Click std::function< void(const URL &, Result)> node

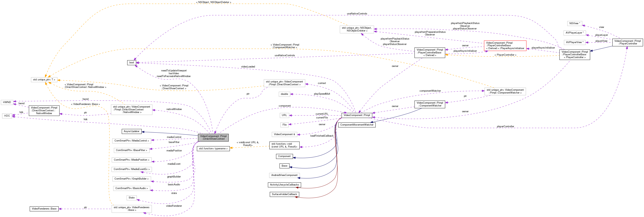click(284, 145)
